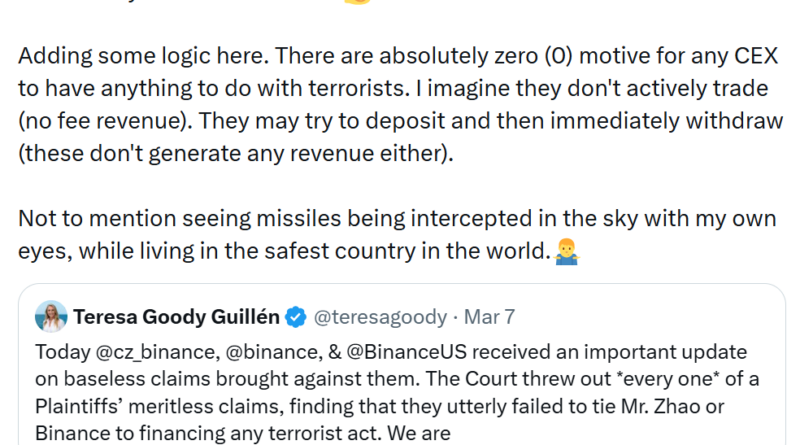Screen dimensions: 800x445
Task: Click Teresa Goody Guillén's profile avatar
Action: point(50,317)
